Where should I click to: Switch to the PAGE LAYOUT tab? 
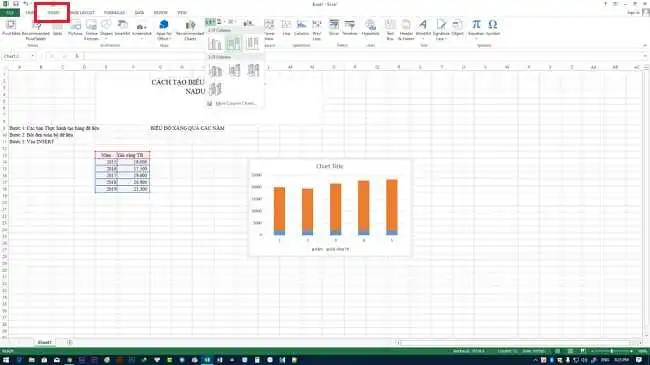(x=82, y=13)
